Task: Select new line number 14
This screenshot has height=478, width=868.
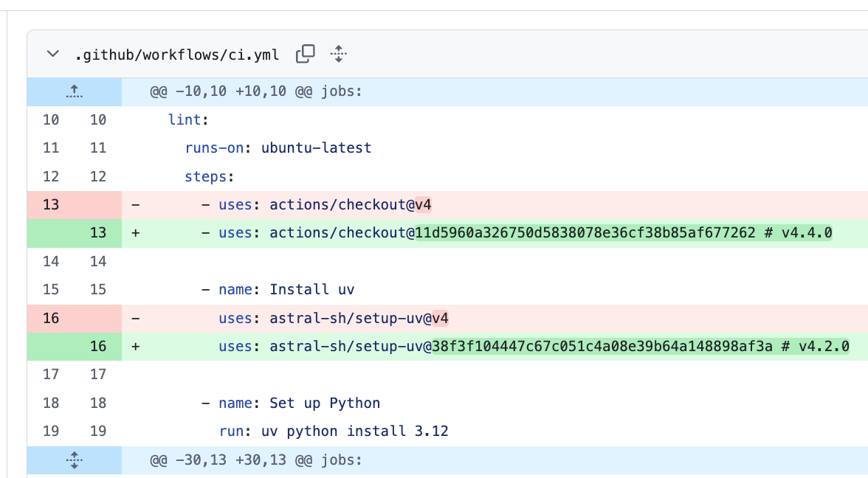Action: (98, 261)
